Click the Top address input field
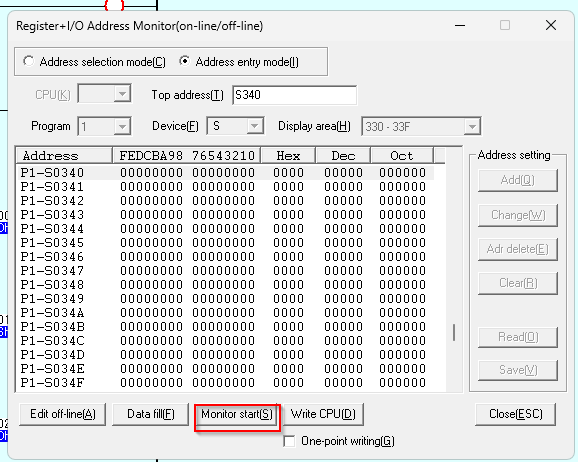578x462 pixels. coord(295,95)
